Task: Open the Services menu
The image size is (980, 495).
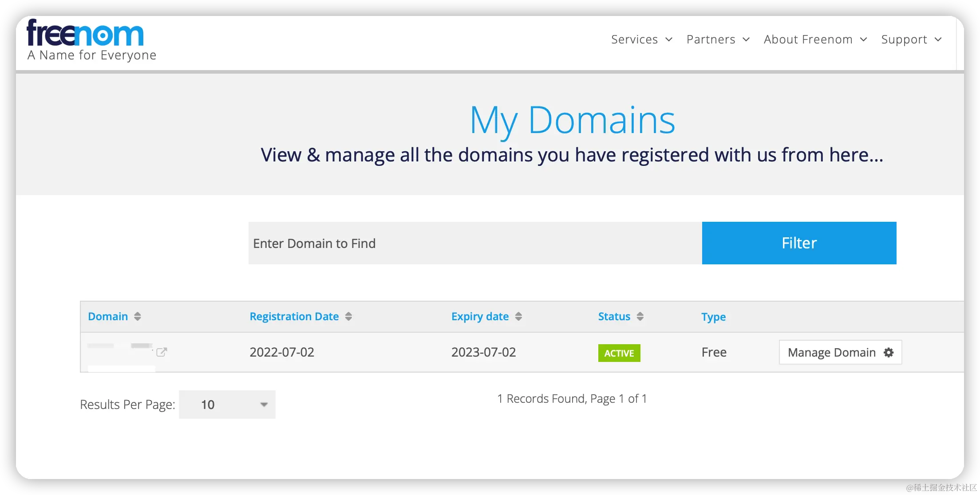Action: click(635, 39)
